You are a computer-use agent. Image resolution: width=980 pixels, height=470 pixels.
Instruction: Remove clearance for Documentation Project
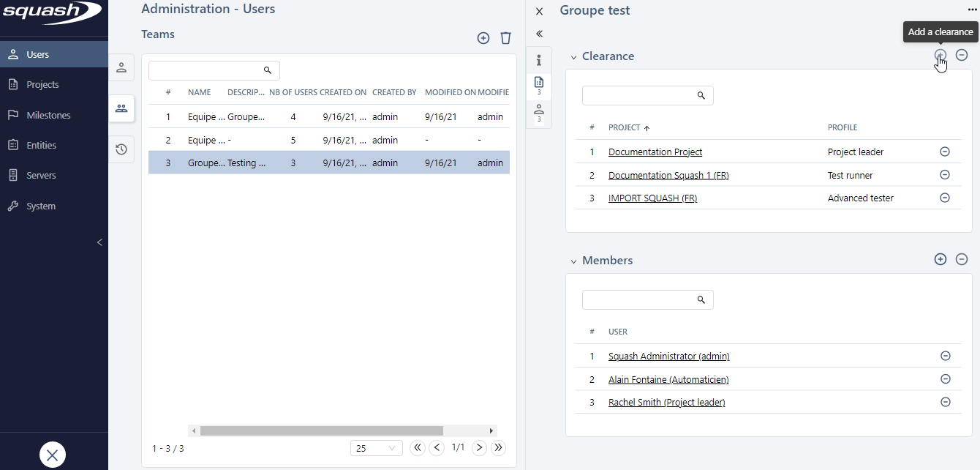944,152
